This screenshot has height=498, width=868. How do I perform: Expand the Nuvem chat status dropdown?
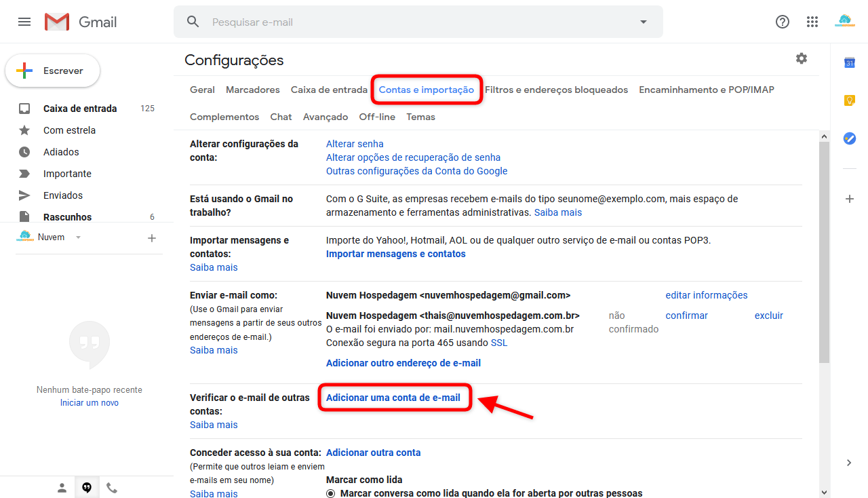click(x=78, y=237)
